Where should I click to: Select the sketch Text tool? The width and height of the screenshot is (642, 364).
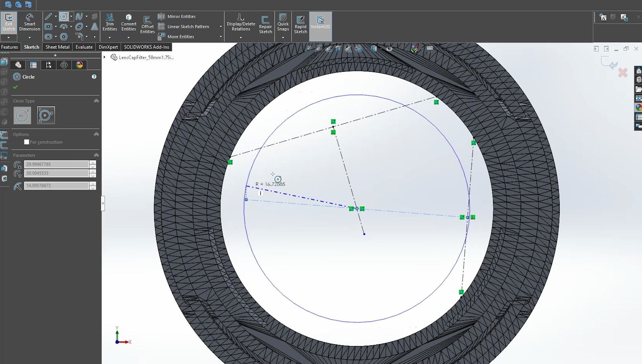pos(95,26)
